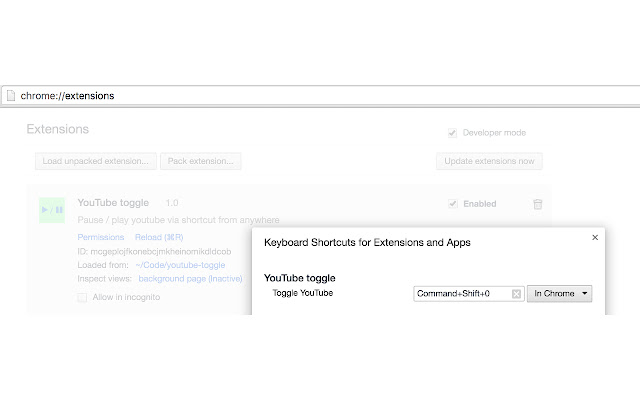
Task: Click the page icon in the address bar
Action: (11, 96)
